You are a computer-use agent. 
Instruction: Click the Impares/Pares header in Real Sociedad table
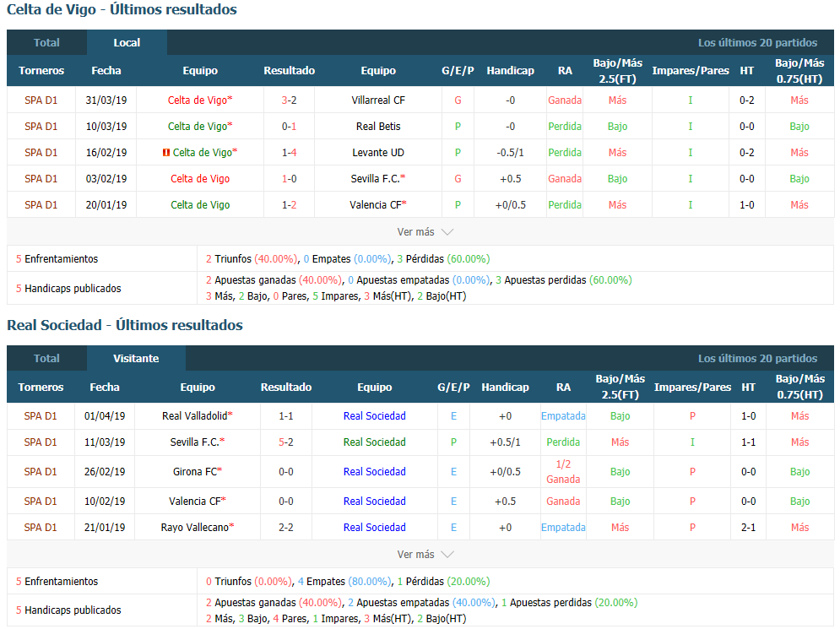coord(692,388)
